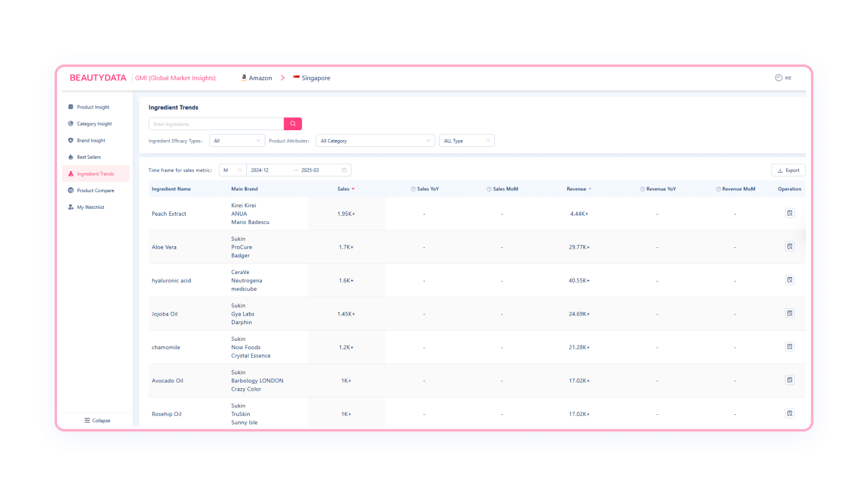The width and height of the screenshot is (868, 496).
Task: Click the user avatar icon at top right
Action: [779, 78]
